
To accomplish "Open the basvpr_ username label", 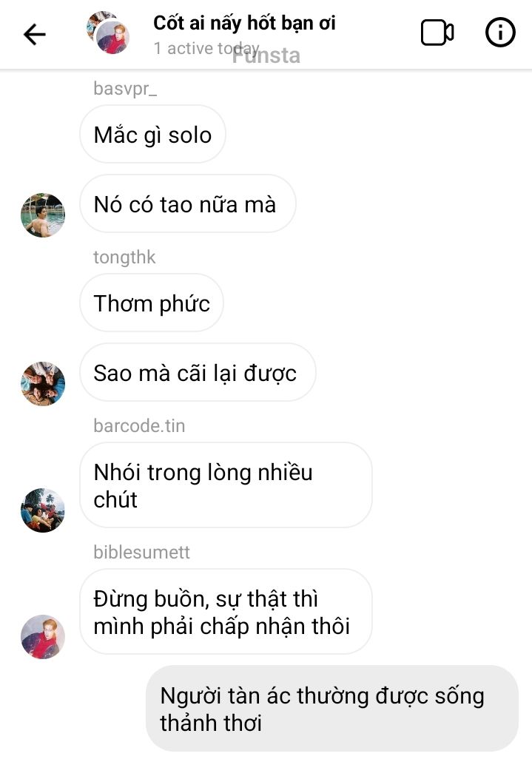I will coord(125,89).
